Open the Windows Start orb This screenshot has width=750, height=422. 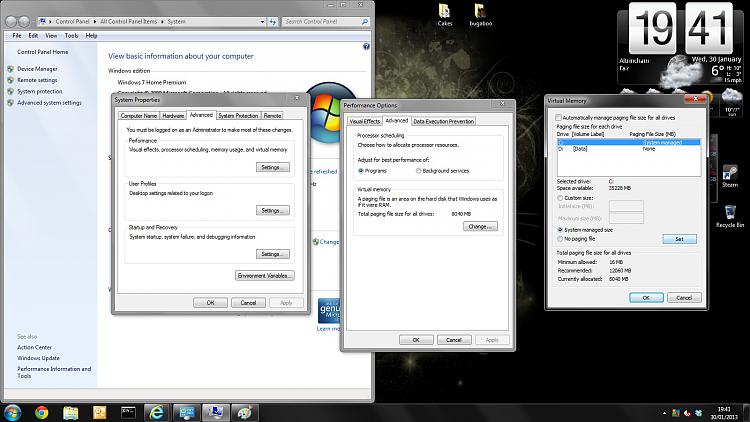(12, 412)
